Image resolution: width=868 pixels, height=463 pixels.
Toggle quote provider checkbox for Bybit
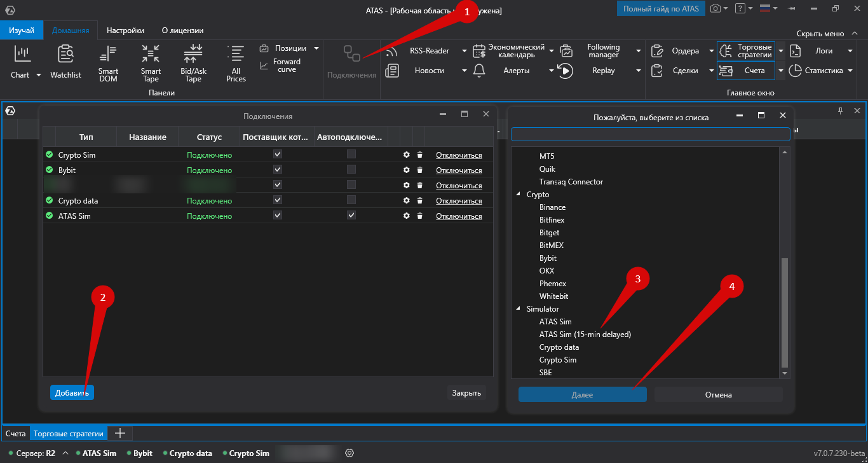pyautogui.click(x=277, y=169)
